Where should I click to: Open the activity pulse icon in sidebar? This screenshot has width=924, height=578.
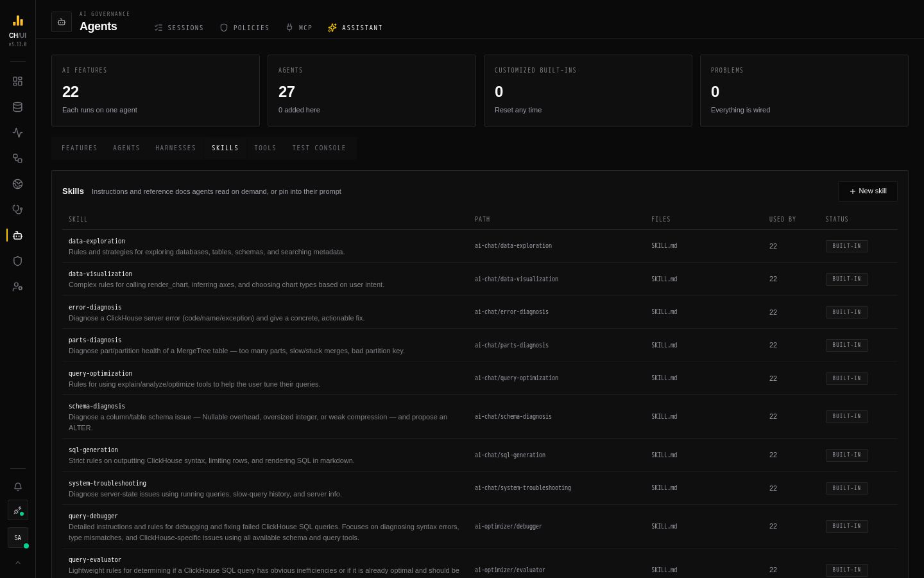17,133
